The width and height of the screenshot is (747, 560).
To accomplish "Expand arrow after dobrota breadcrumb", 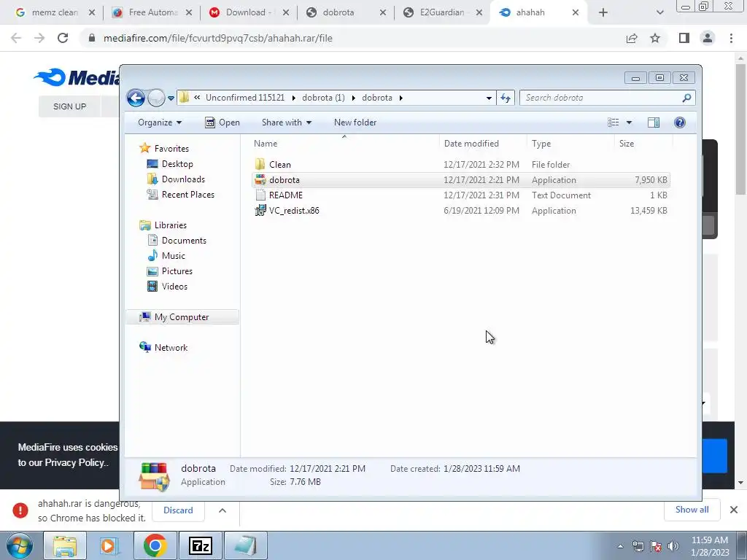I will tap(400, 98).
